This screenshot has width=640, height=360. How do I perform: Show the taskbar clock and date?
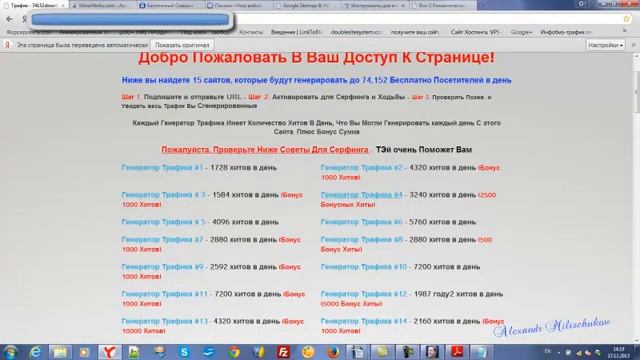coord(618,352)
